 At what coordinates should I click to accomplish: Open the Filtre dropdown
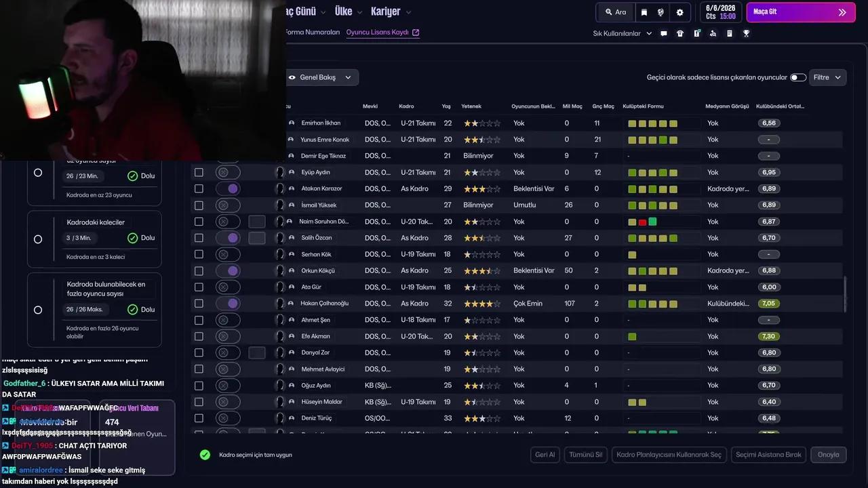click(x=827, y=77)
